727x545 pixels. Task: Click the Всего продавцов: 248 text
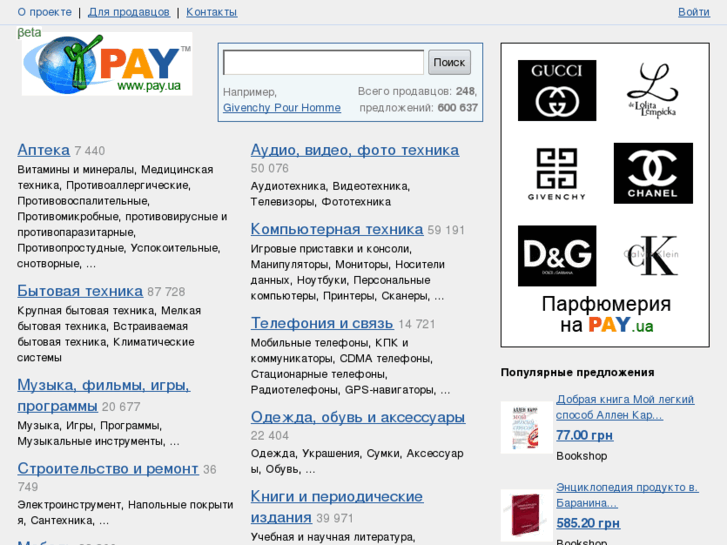417,91
